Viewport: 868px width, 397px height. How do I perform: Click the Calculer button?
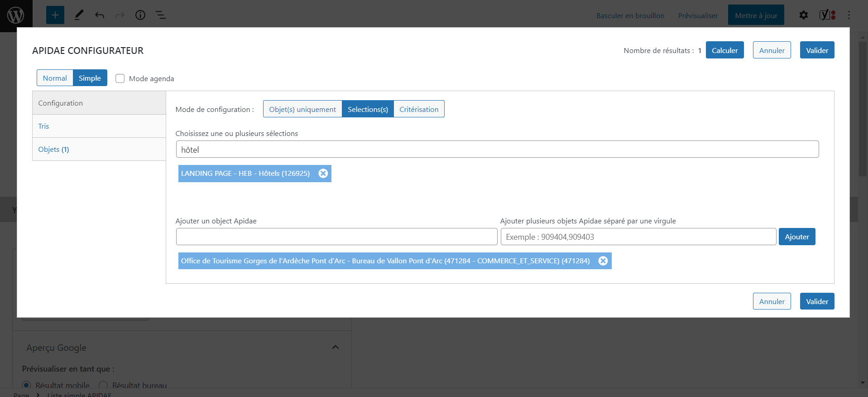coord(725,50)
